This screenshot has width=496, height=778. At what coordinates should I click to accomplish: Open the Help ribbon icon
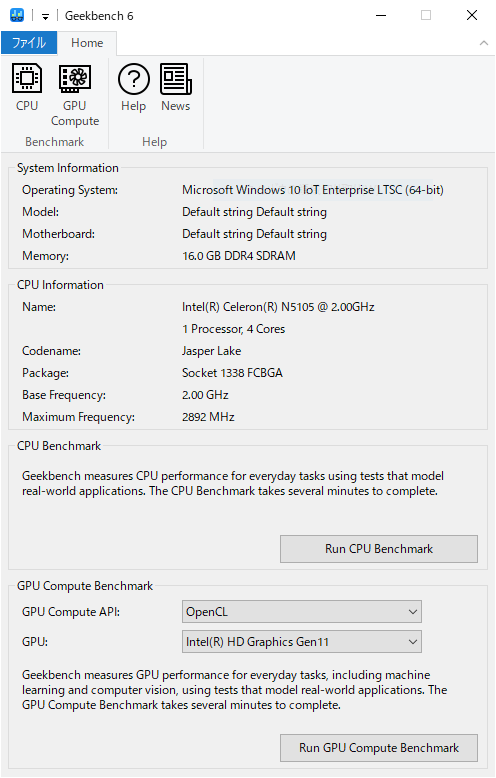tap(133, 87)
